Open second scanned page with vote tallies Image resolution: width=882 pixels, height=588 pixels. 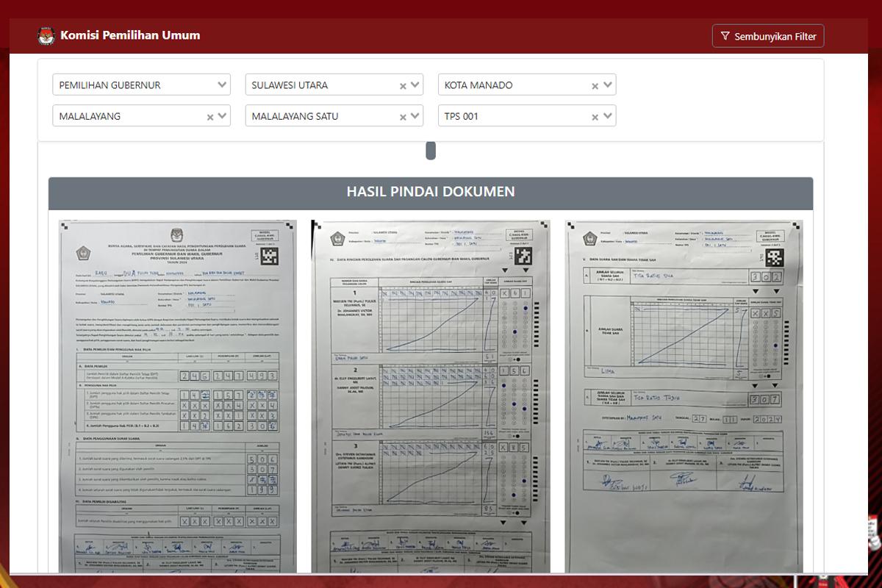pyautogui.click(x=431, y=396)
